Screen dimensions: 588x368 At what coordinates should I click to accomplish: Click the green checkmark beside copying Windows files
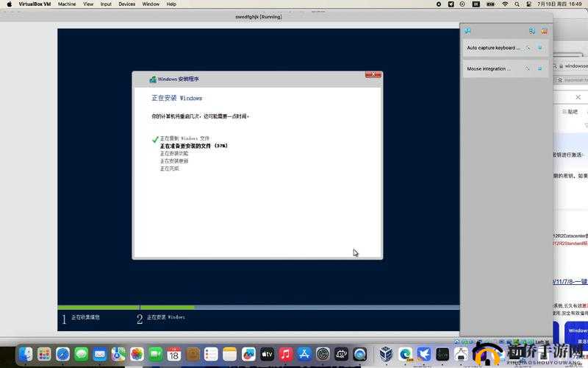155,139
